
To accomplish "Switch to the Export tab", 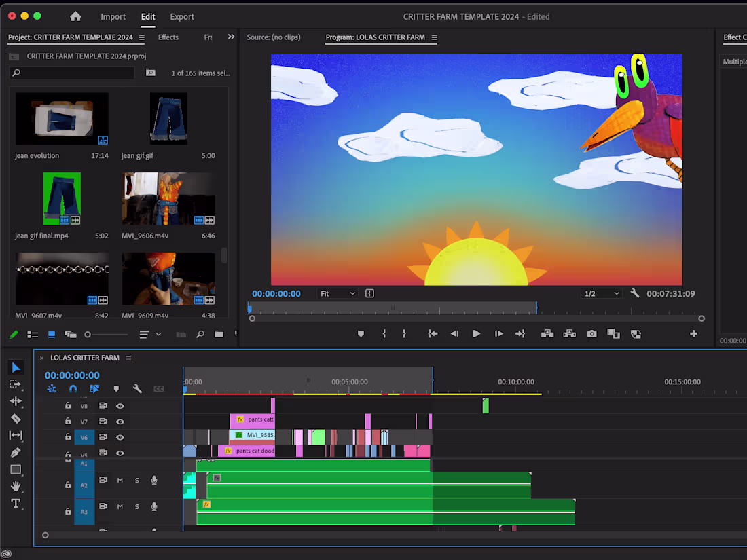I will 181,16.
